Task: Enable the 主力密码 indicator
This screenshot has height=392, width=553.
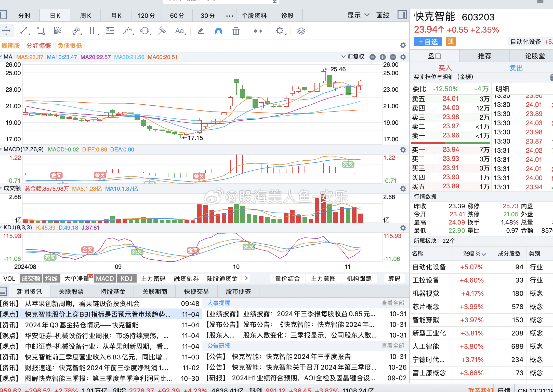Action: [x=153, y=278]
